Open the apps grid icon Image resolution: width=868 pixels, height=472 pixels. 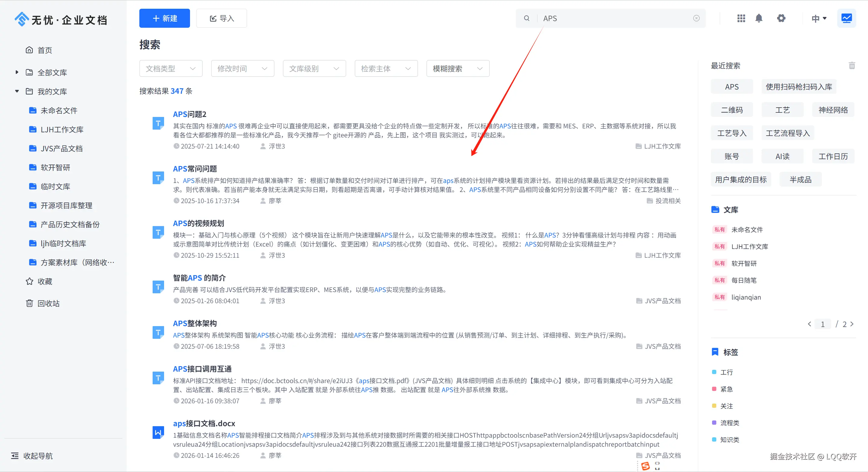pos(741,18)
